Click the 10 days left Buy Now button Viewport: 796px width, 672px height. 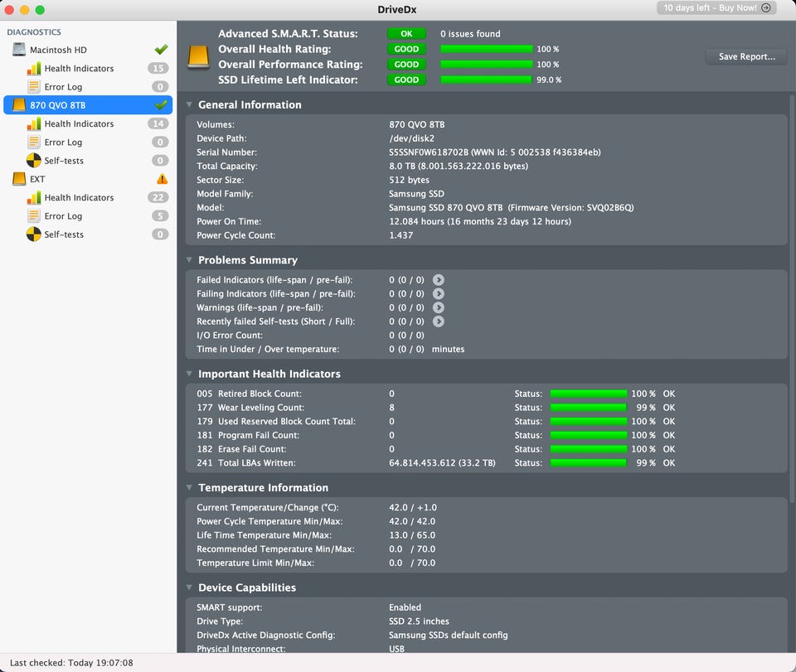[716, 7]
